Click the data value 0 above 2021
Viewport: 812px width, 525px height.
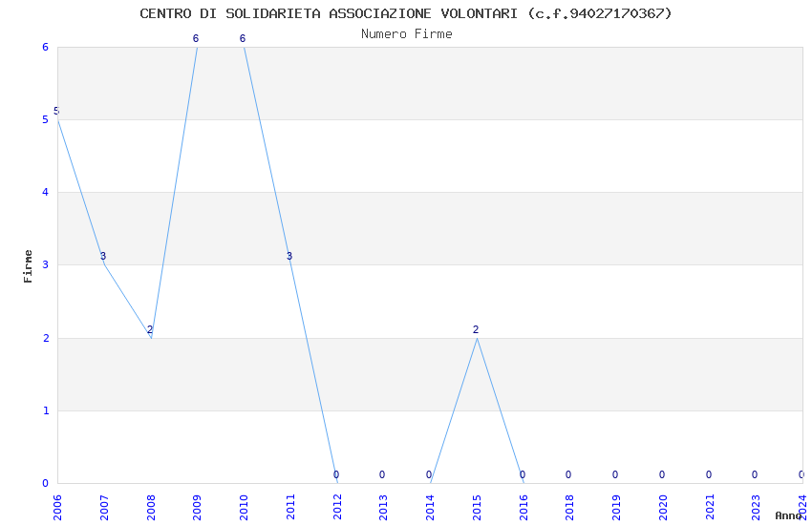[x=709, y=474]
